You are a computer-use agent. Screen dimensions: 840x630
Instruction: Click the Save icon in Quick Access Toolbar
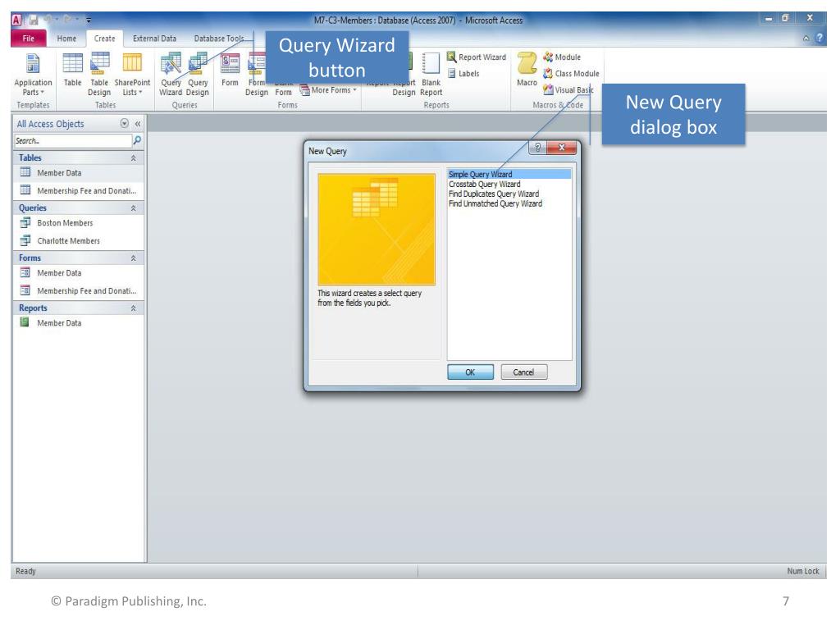click(x=33, y=20)
